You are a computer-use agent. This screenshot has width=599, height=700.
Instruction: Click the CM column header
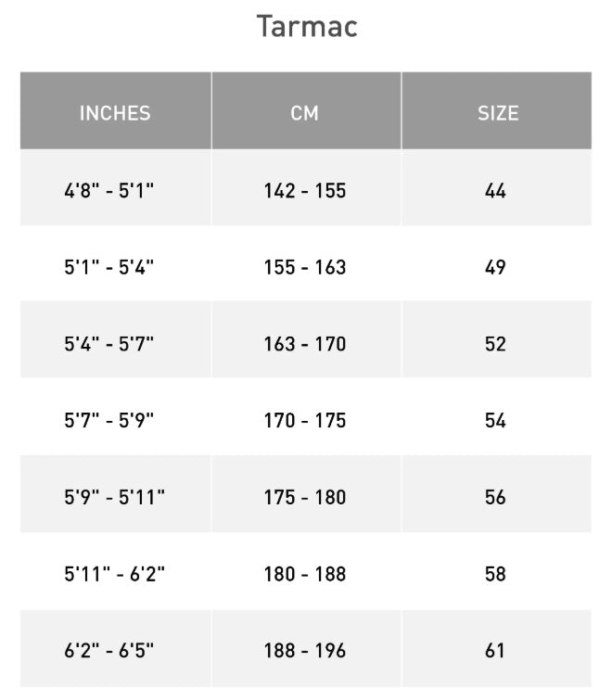coord(304,113)
